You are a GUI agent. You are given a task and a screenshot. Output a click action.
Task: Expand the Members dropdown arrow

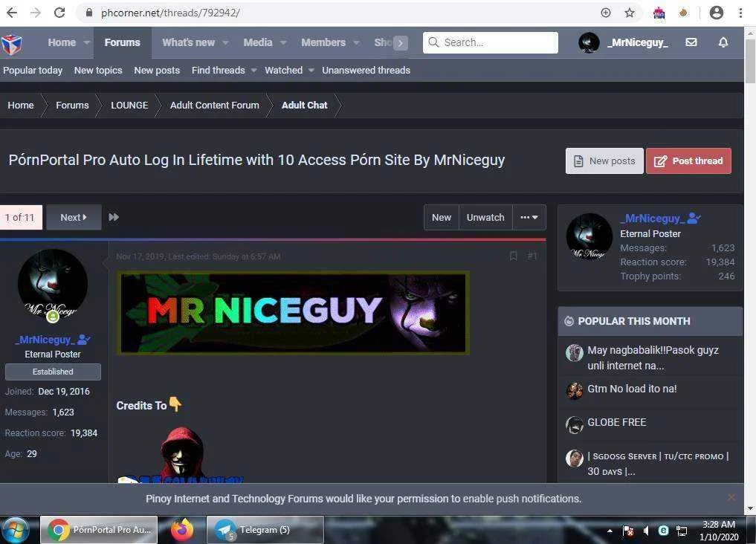[x=356, y=42]
